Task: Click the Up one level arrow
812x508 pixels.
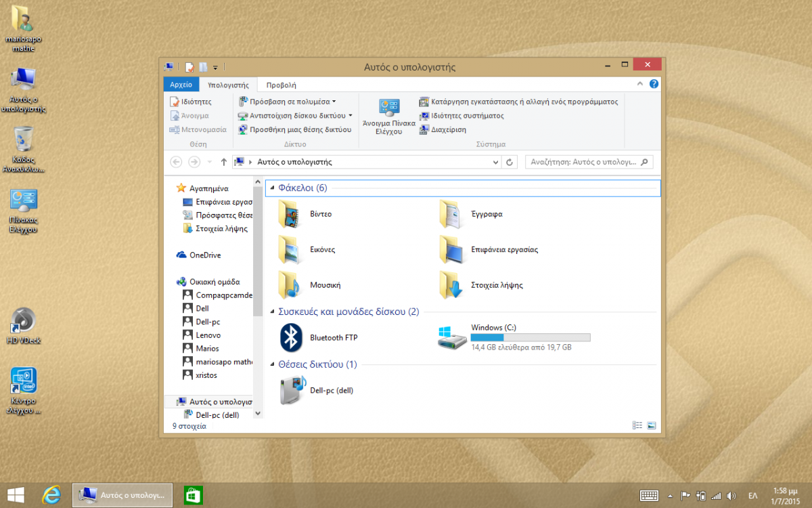Action: [x=223, y=162]
